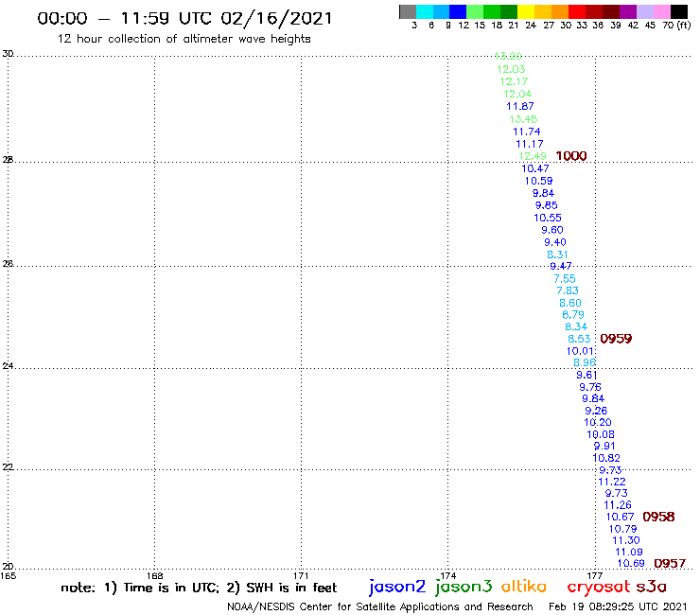Click the wave height value 11.22
Viewport: 700px width, 615px height.
[x=612, y=482]
